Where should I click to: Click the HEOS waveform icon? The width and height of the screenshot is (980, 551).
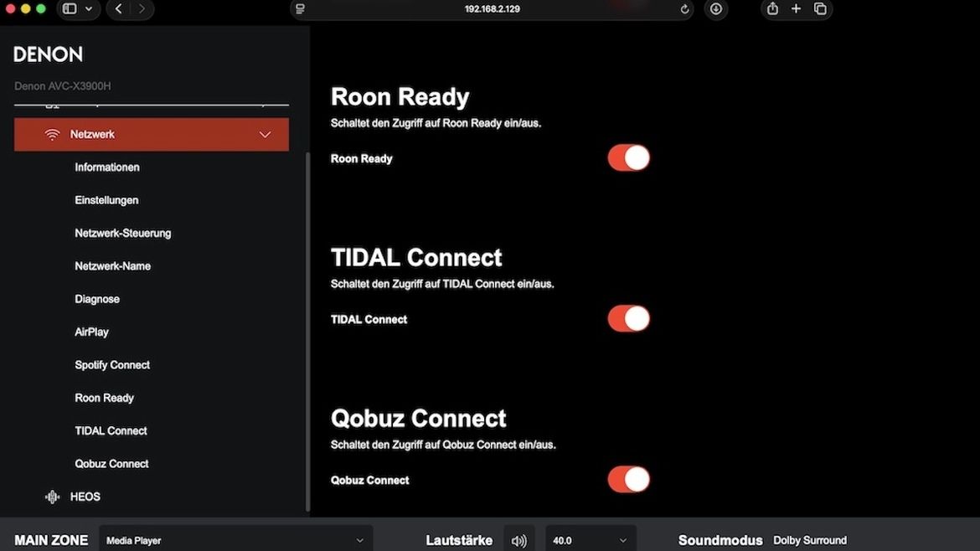(52, 497)
